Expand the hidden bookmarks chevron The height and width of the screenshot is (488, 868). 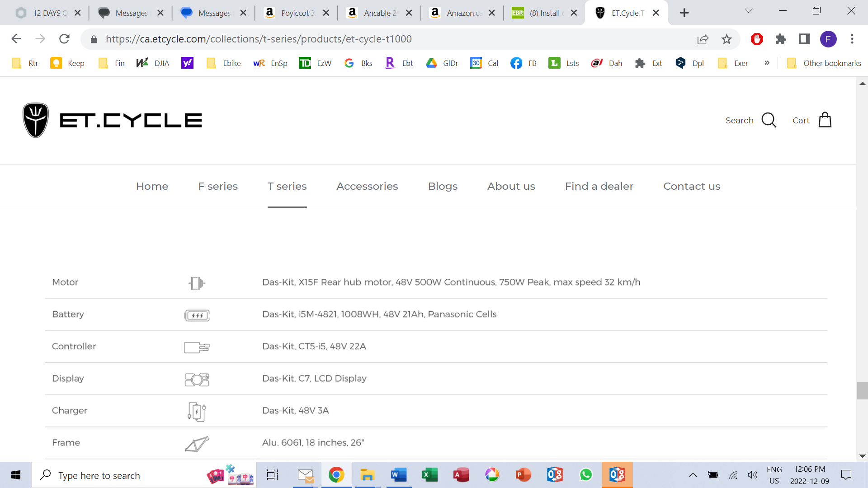(767, 63)
